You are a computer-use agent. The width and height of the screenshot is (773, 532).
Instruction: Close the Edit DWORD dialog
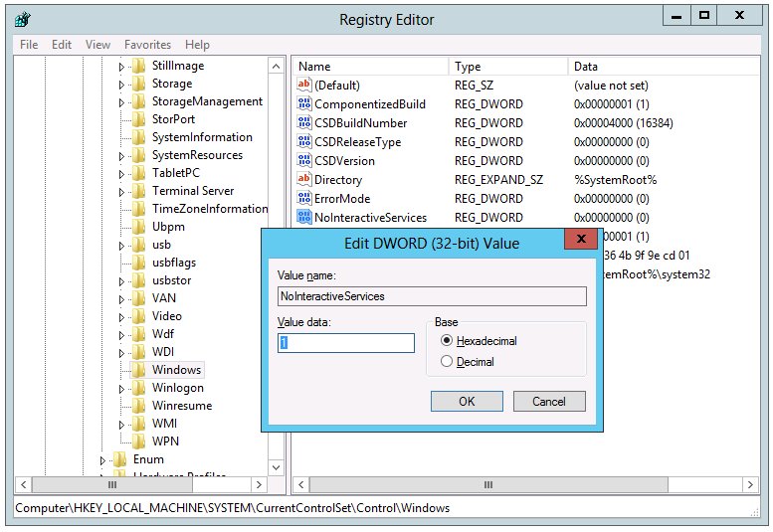pos(581,239)
